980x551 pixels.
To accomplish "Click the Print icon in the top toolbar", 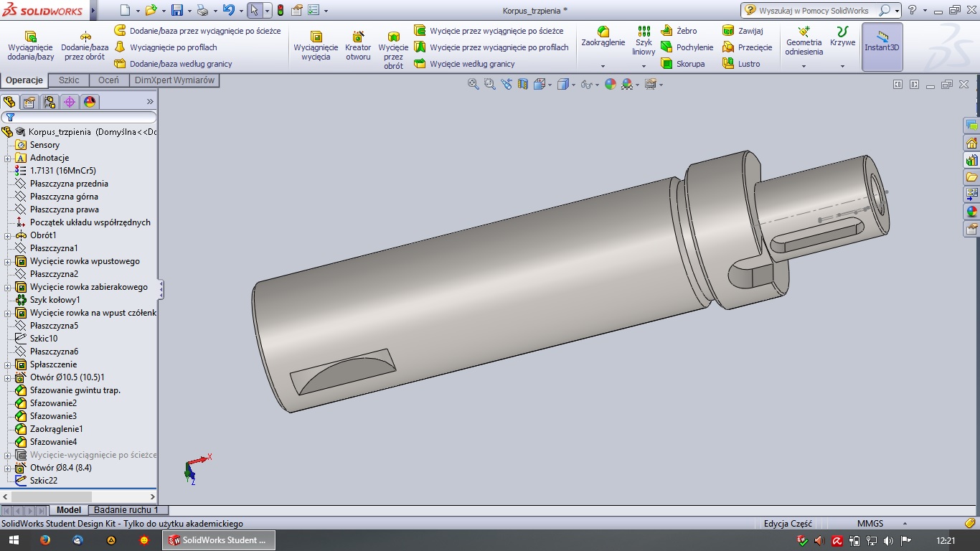I will pos(202,10).
